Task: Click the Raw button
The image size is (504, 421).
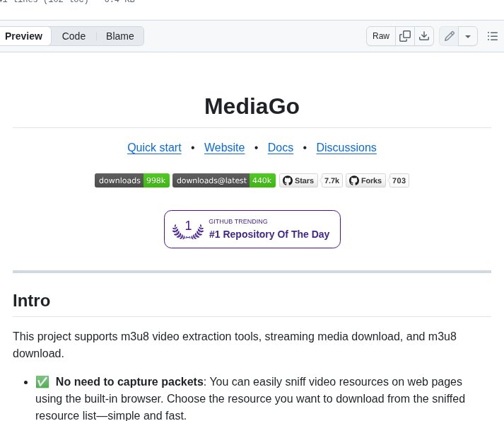Action: (381, 36)
